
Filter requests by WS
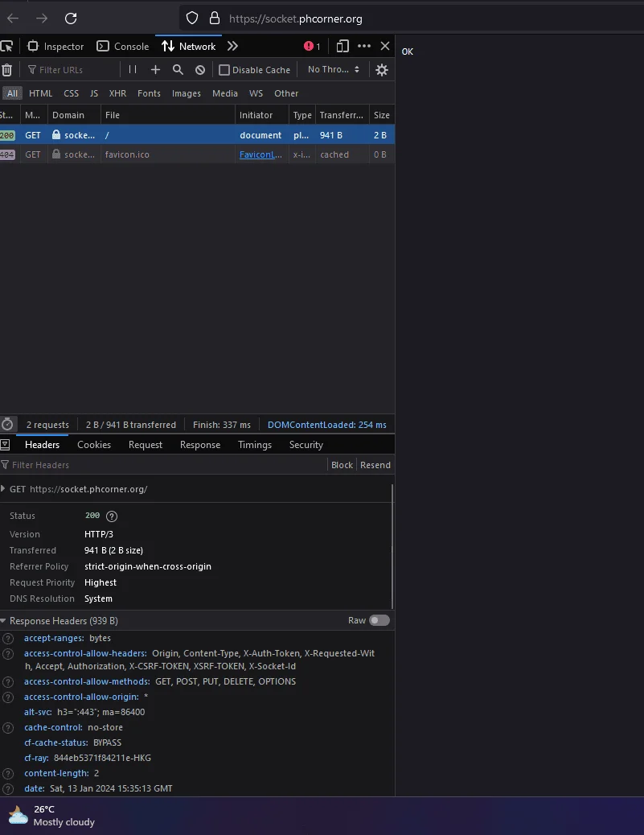point(256,93)
